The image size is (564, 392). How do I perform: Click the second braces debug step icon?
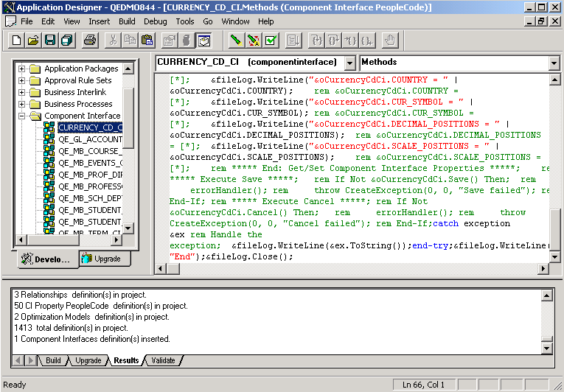pyautogui.click(x=333, y=40)
